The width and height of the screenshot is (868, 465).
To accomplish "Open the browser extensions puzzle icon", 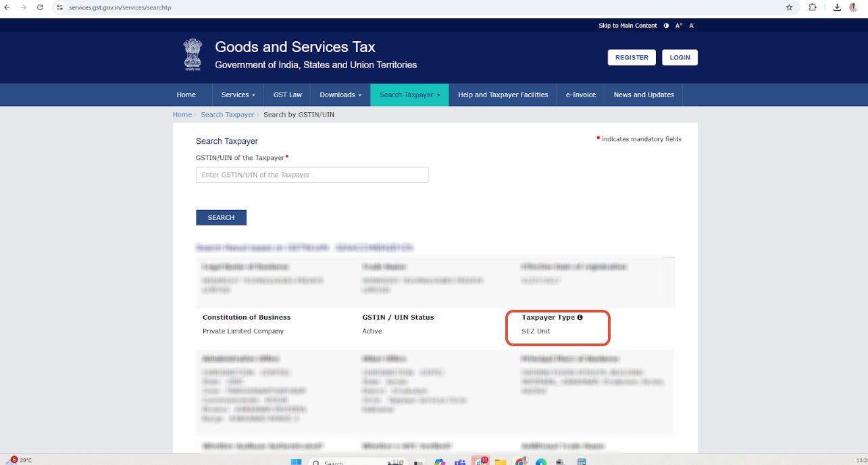I will tap(813, 7).
